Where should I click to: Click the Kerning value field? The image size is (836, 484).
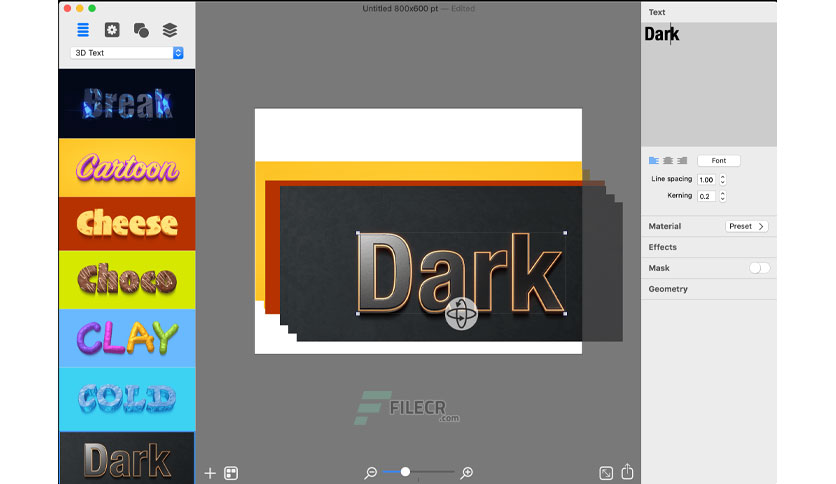[x=706, y=196]
